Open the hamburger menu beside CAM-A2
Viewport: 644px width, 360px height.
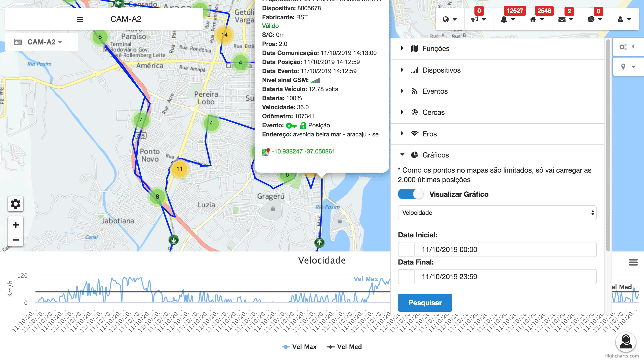80,19
